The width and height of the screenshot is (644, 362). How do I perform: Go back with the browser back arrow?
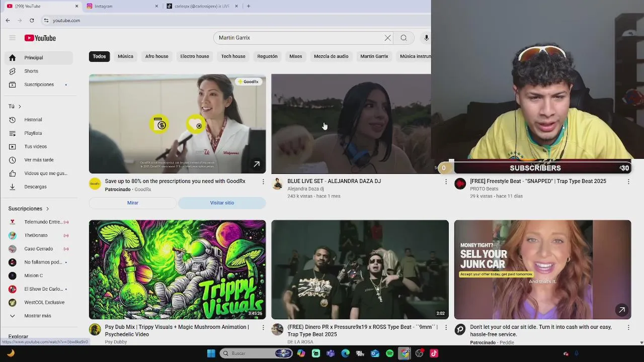(x=8, y=20)
